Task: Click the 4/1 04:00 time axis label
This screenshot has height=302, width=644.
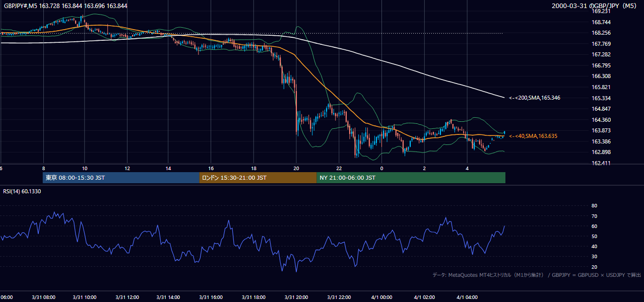Action: (467, 297)
